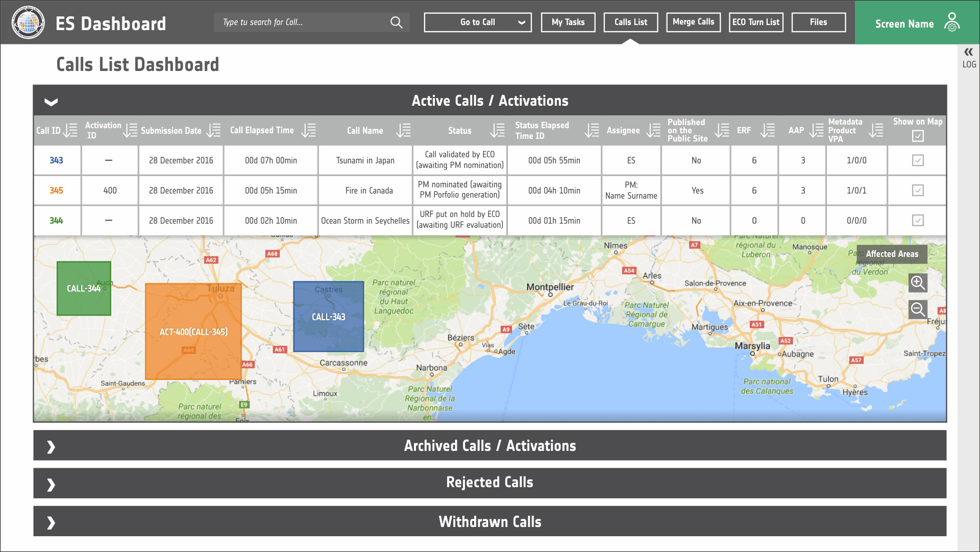
Task: Sort by Metadata Product VPA
Action: [x=876, y=130]
